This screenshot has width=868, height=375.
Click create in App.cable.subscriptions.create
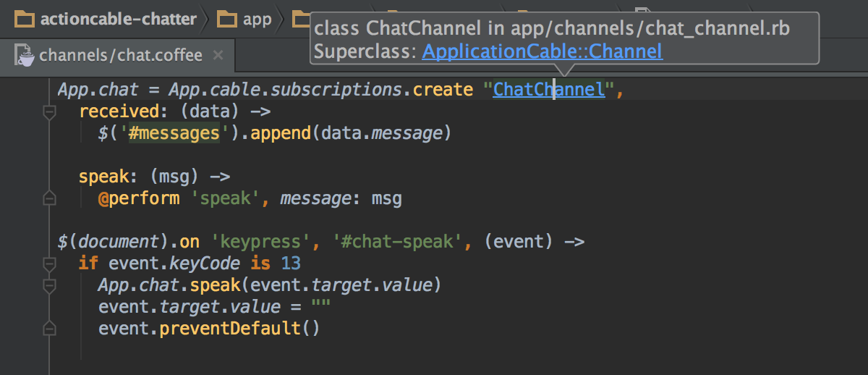(x=442, y=90)
